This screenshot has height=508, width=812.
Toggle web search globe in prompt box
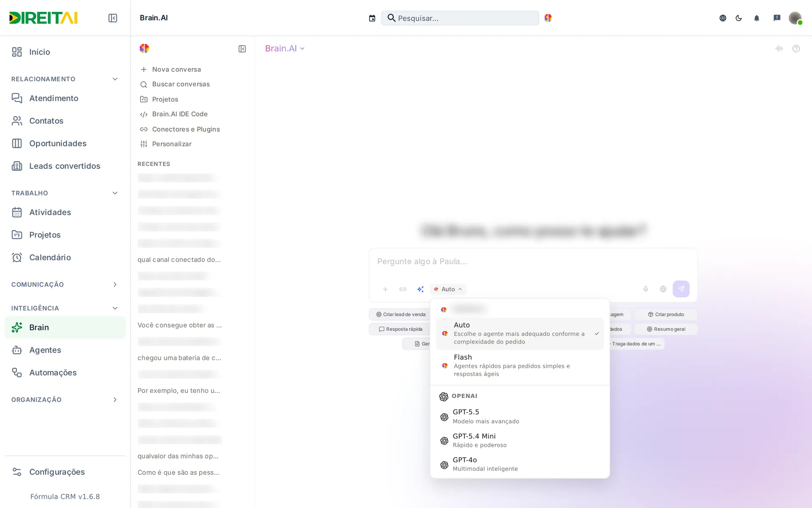[663, 289]
